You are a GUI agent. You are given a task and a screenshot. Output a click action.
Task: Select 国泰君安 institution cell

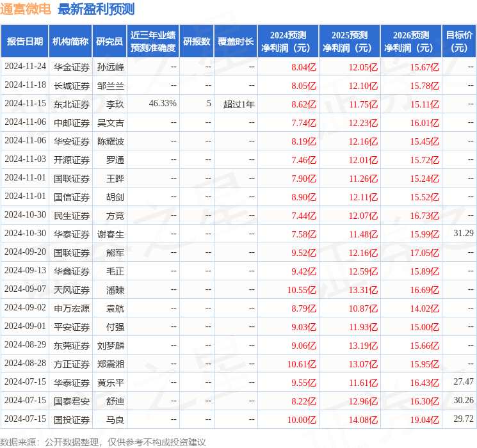coord(72,401)
